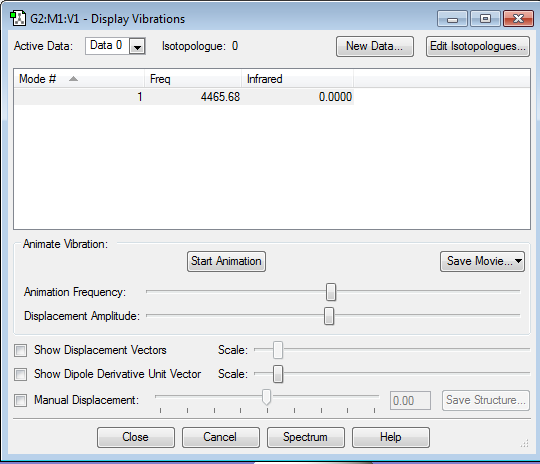Image resolution: width=540 pixels, height=464 pixels.
Task: Click the Infrared column header
Action: coord(298,79)
